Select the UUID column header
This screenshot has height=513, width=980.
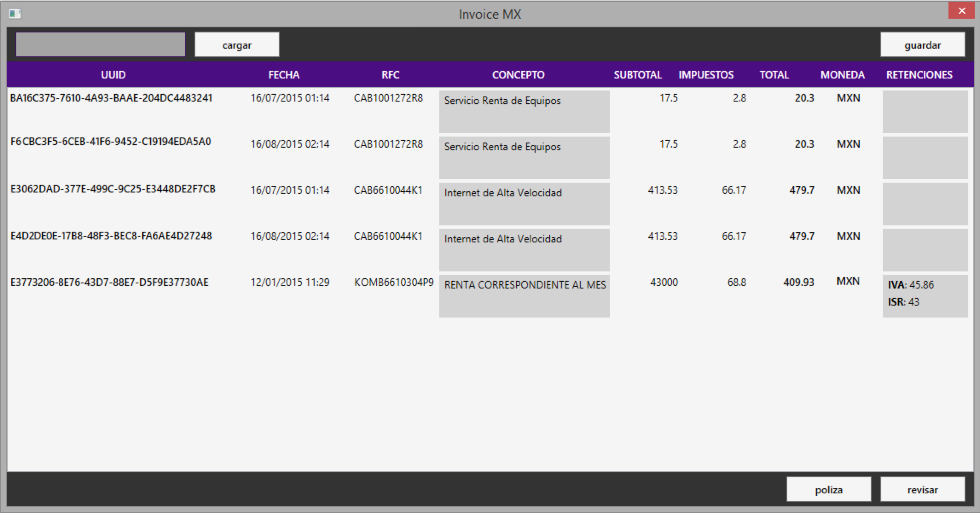tap(113, 75)
